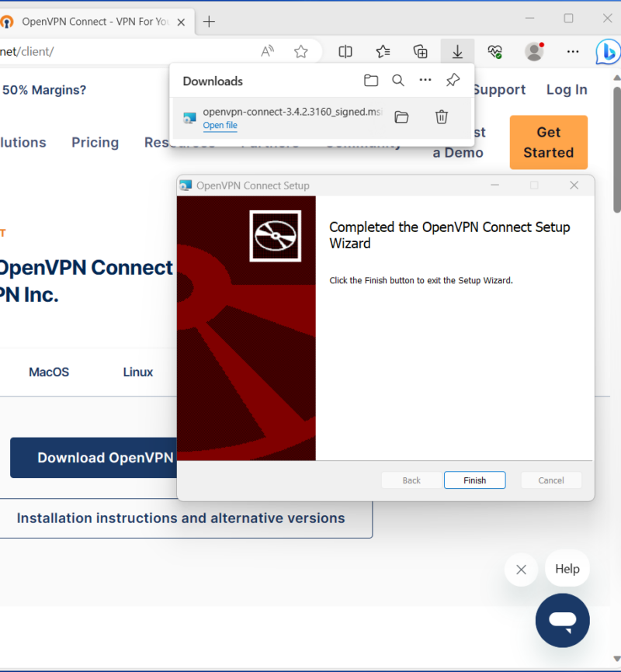The image size is (621, 672).
Task: Open more options in Downloads panel
Action: tap(425, 81)
